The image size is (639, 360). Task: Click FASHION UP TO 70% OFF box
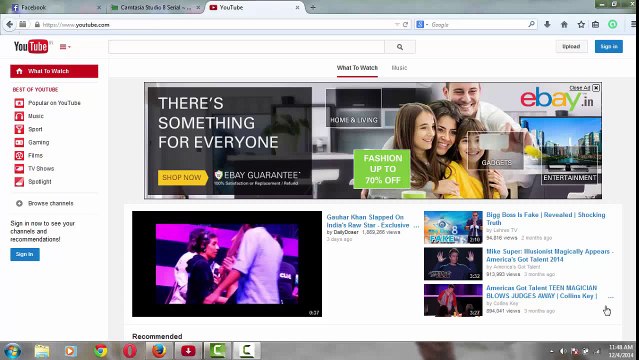point(382,169)
